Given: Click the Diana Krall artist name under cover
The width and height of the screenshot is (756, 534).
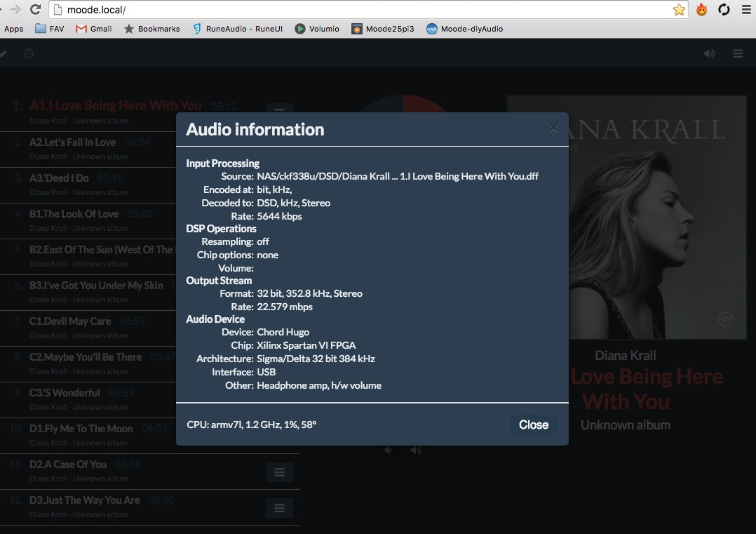Looking at the screenshot, I should point(626,356).
